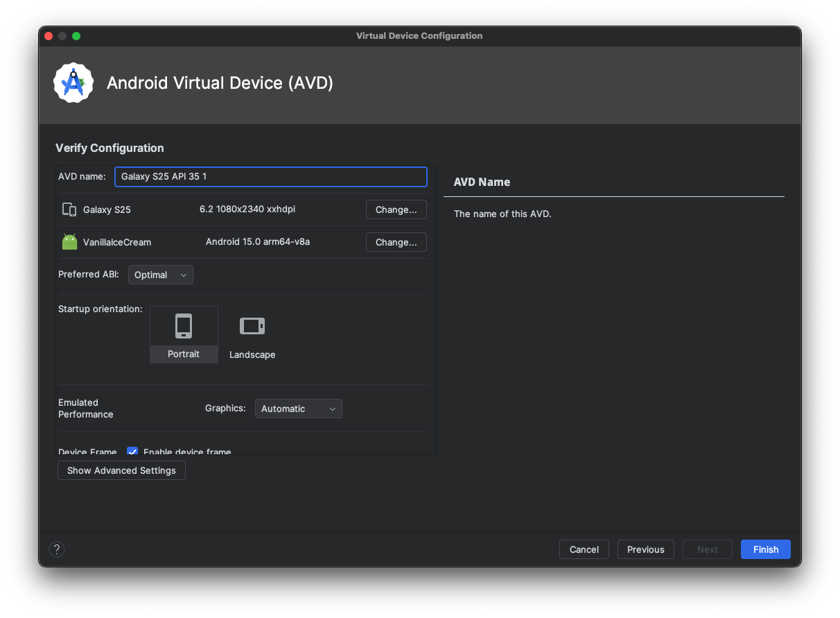Screen dimensions: 840x618
Task: Close the Virtual Device Configuration window
Action: (x=49, y=36)
